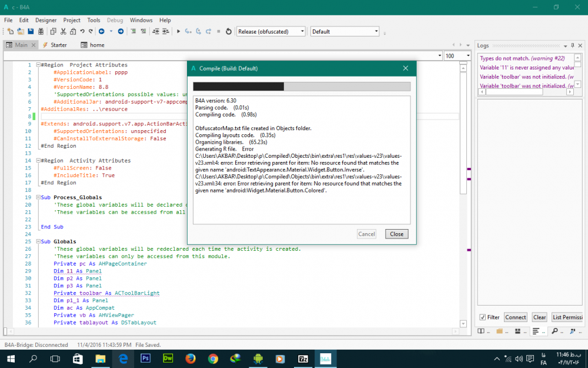Click the Clear button in Logs
The image size is (588, 368).
point(539,317)
